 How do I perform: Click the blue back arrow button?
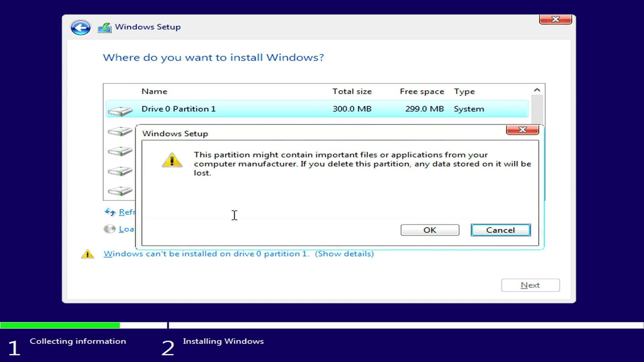coord(80,28)
